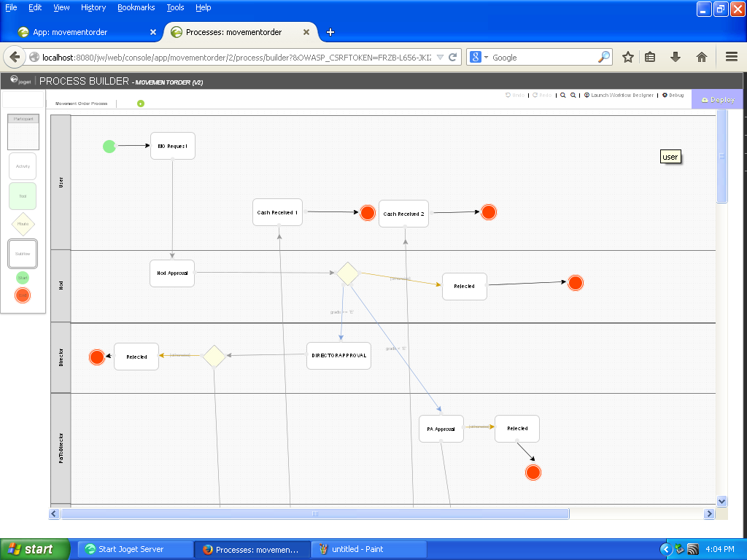Screen dimensions: 747x560
Task: Click the zoom in magnifier icon
Action: pos(573,96)
